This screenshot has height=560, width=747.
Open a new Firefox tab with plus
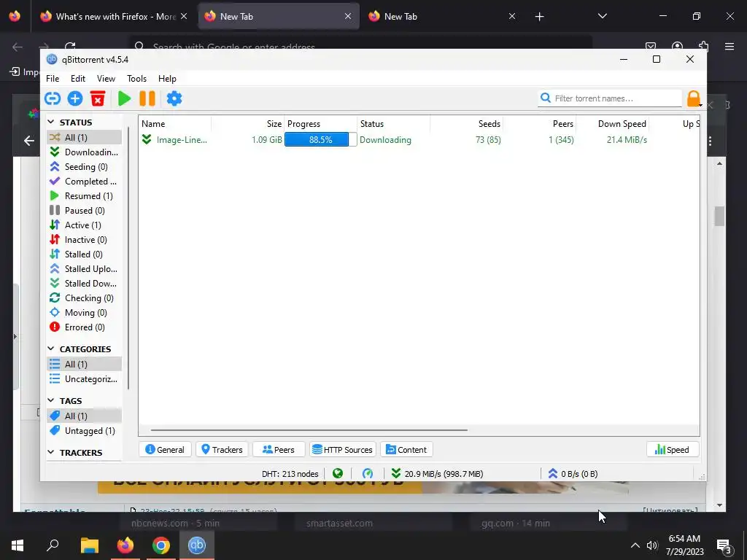[x=539, y=17]
